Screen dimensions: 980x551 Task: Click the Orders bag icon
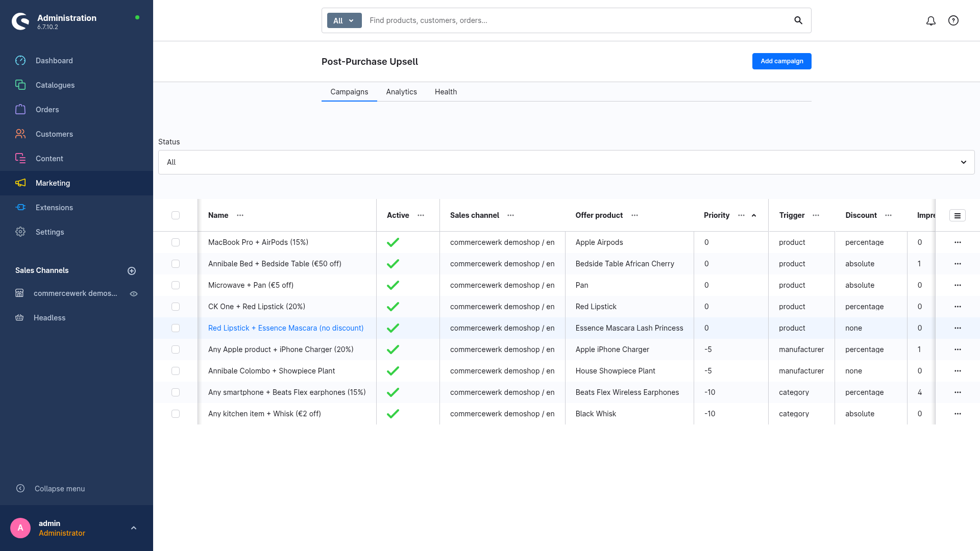point(20,110)
